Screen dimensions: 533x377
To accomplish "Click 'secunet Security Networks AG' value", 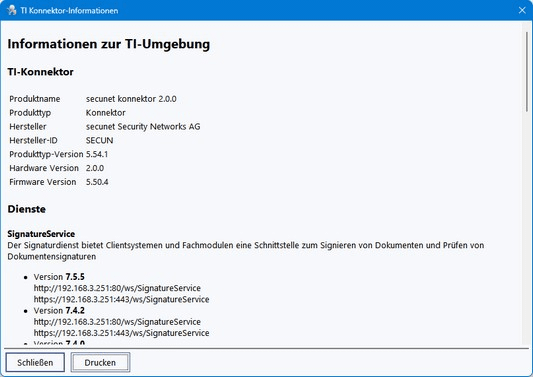I will coord(143,127).
